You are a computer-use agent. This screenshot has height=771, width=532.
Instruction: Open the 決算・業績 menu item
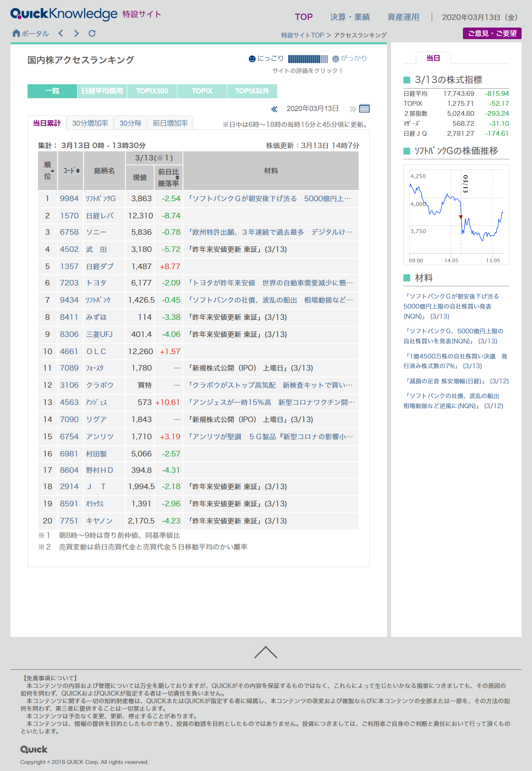(350, 17)
